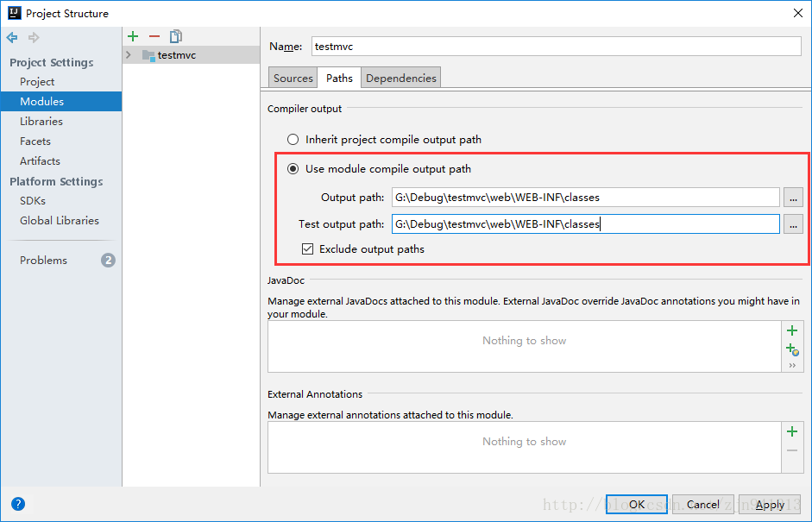Click the back navigation arrow
This screenshot has height=522, width=812.
coord(12,38)
